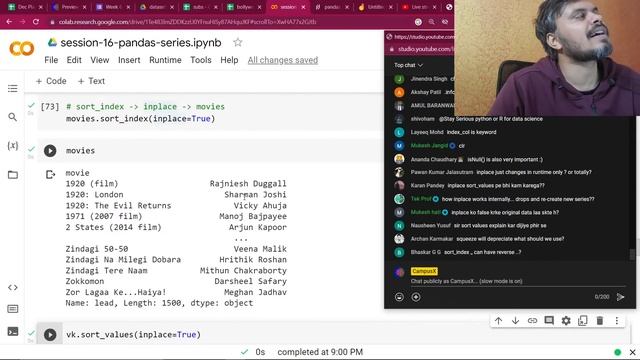
Task: Open more cell actions menu
Action: pos(617,321)
